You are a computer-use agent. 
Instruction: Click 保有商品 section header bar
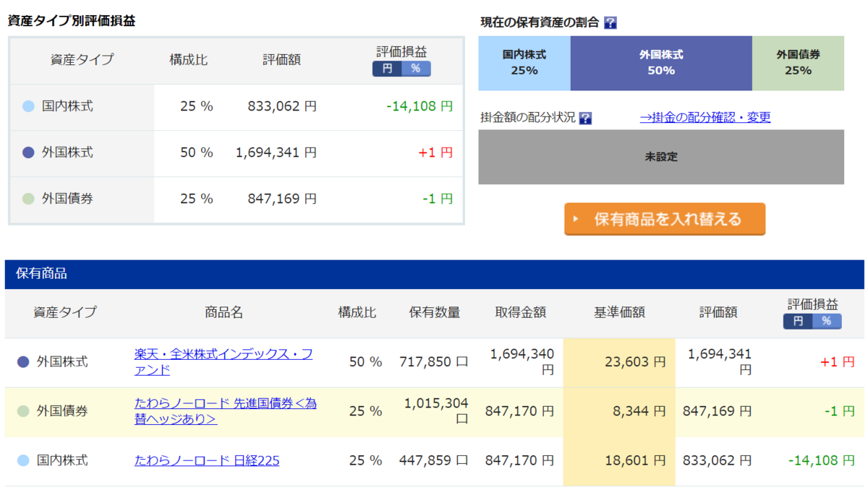click(x=434, y=274)
